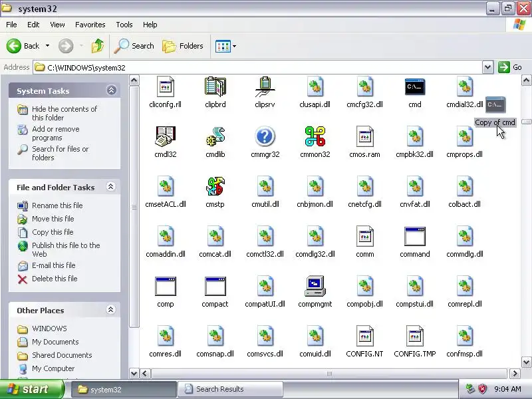The image size is (532, 399).
Task: Open the Edit menu
Action: 33,25
